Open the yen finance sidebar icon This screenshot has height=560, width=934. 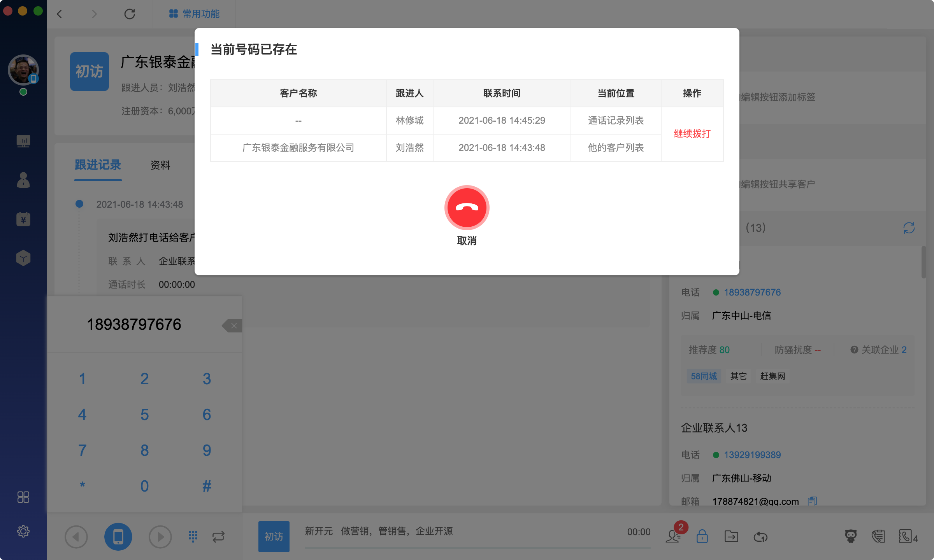23,219
